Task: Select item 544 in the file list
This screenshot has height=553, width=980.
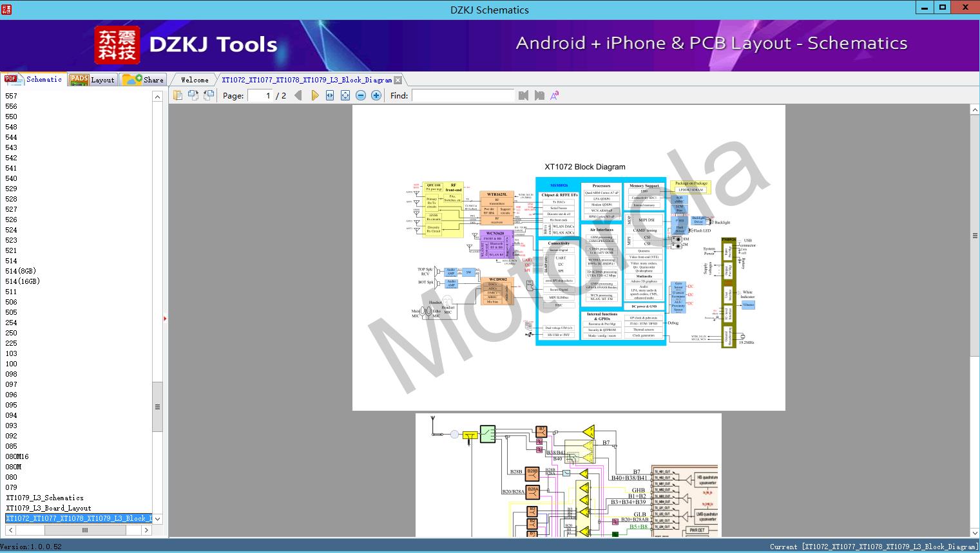Action: click(x=12, y=137)
